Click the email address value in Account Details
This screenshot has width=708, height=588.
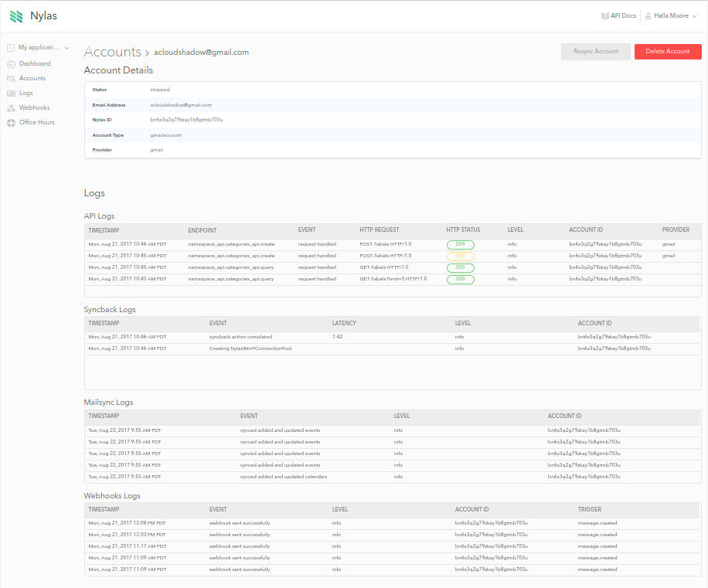click(181, 105)
